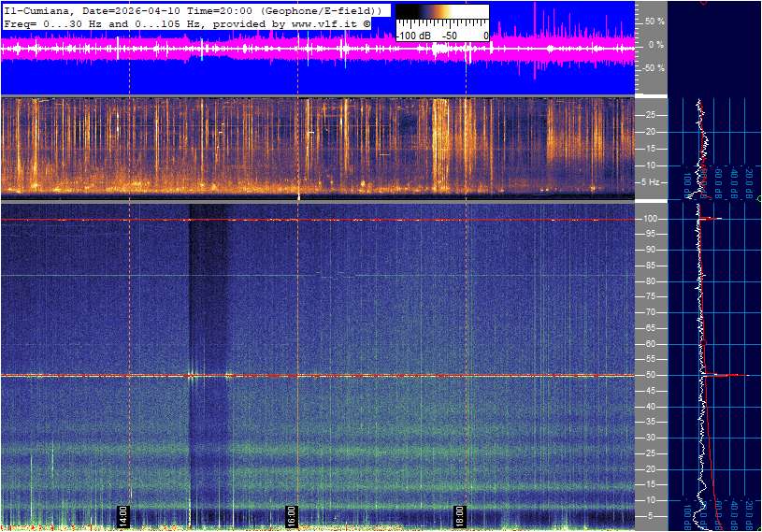Click '15' on the 0-30 Hz geophone axis

[x=650, y=149]
